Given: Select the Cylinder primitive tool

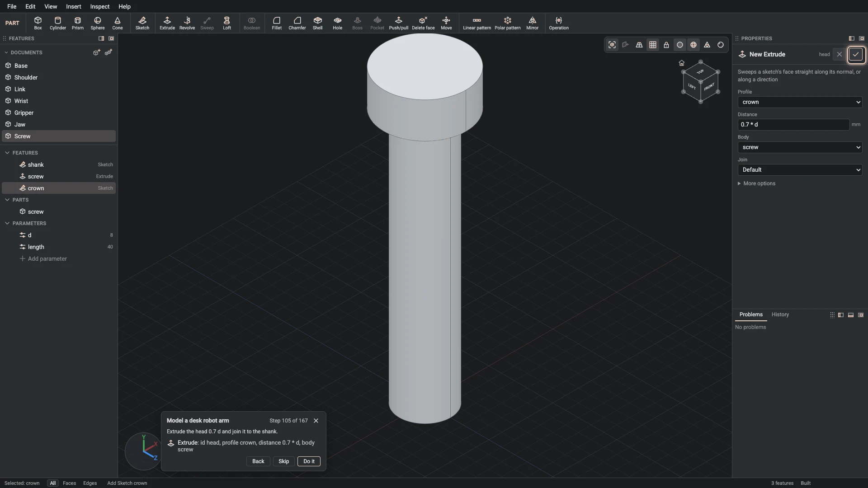Looking at the screenshot, I should click(x=58, y=23).
